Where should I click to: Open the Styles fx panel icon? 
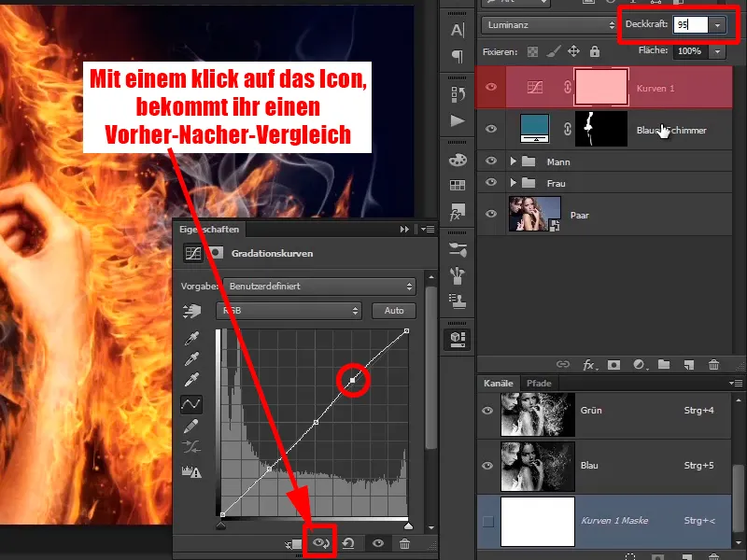pyautogui.click(x=458, y=212)
